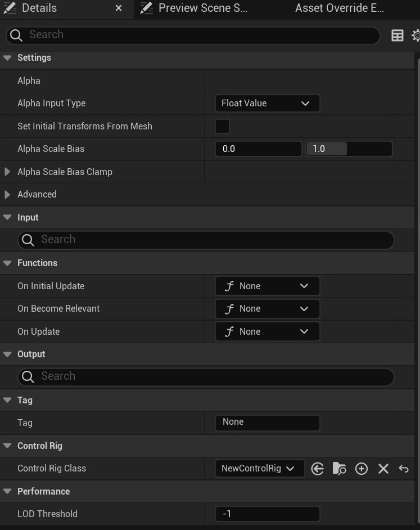Use selected asset from Content Browser arrow
This screenshot has width=420, height=530.
[x=317, y=469]
